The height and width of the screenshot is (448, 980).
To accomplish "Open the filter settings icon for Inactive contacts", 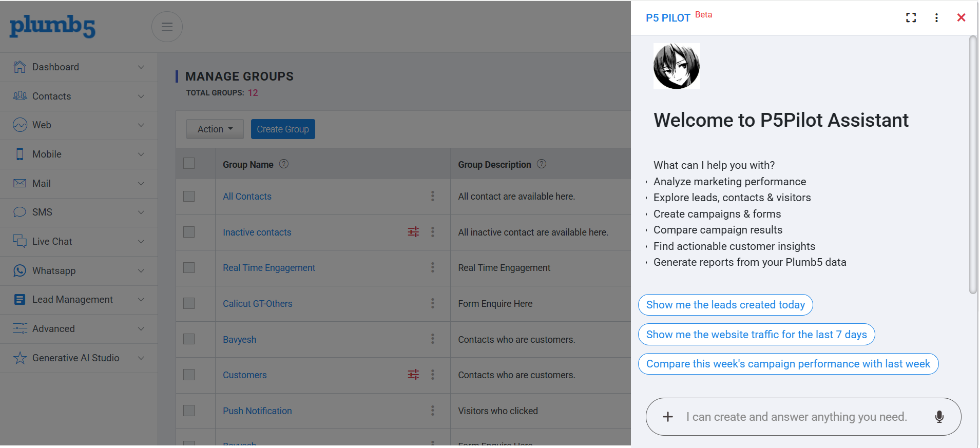I will coord(413,232).
